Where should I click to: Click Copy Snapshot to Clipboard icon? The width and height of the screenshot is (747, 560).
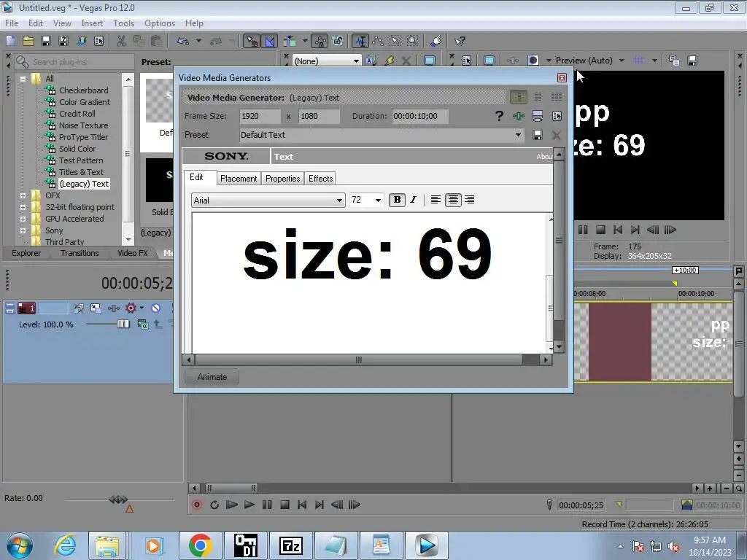(673, 61)
